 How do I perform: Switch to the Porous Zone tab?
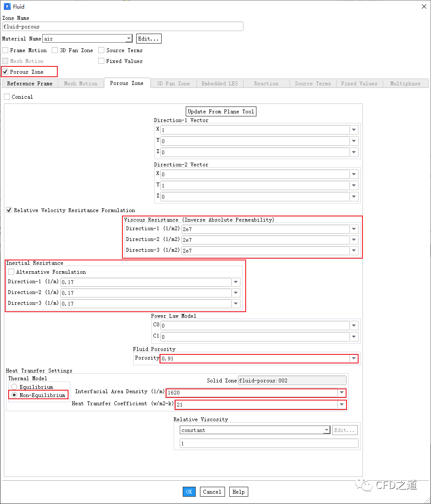pos(127,83)
